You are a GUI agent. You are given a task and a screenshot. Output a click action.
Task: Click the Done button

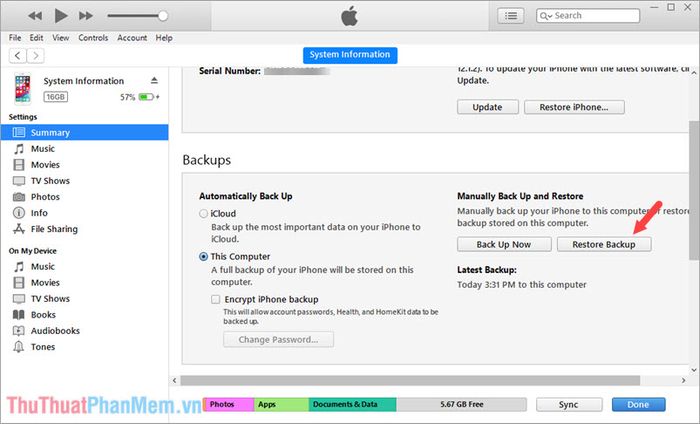coord(638,405)
